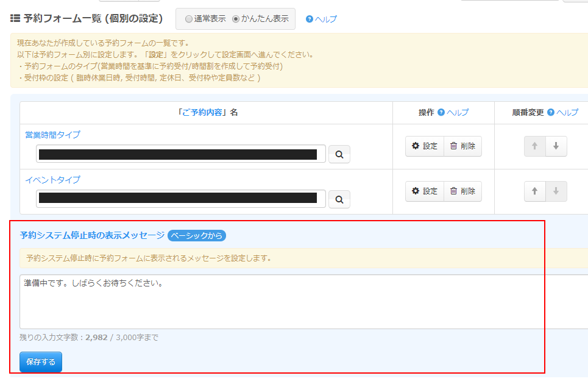Open ヘルプ in 操作 column header
Screen dimensions: 588x384
tap(453, 113)
